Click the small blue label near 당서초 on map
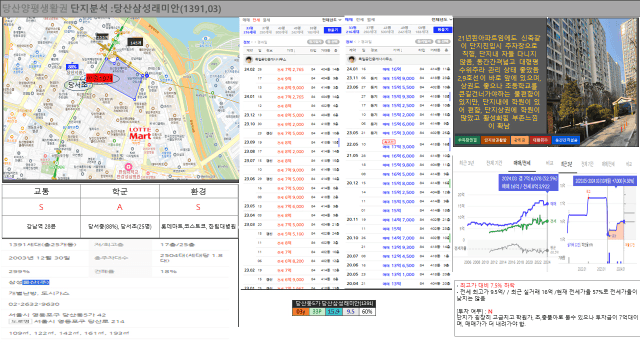640x360 pixels. tap(72, 67)
